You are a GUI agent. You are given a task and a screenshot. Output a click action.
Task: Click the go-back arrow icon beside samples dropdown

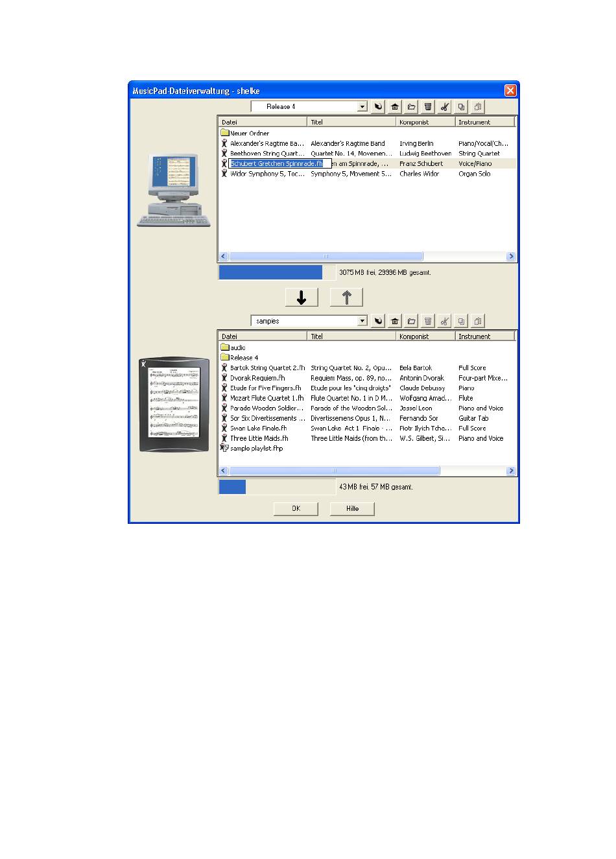[378, 321]
